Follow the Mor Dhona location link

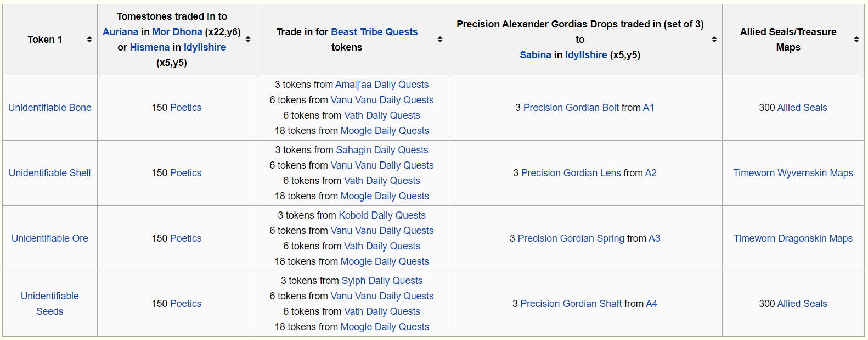177,32
